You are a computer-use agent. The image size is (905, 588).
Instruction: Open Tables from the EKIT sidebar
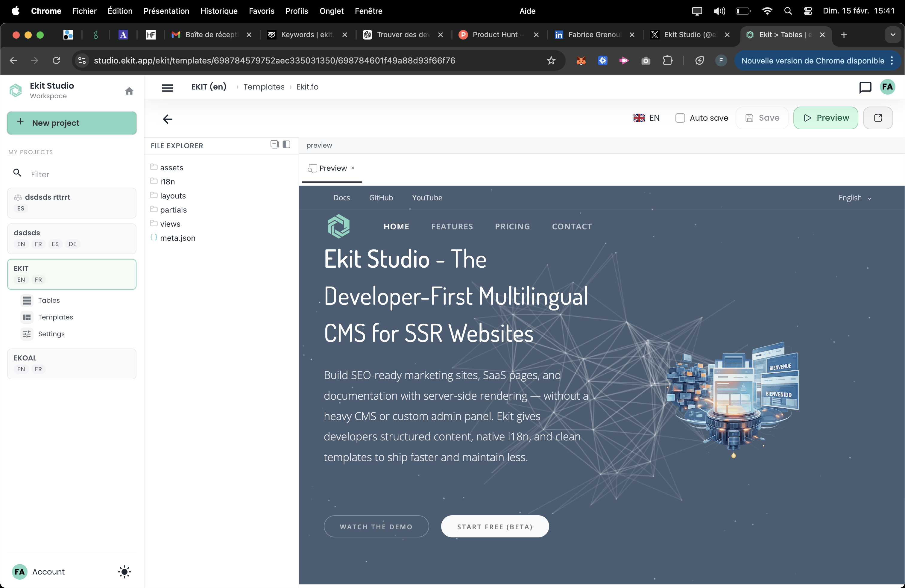pos(49,300)
